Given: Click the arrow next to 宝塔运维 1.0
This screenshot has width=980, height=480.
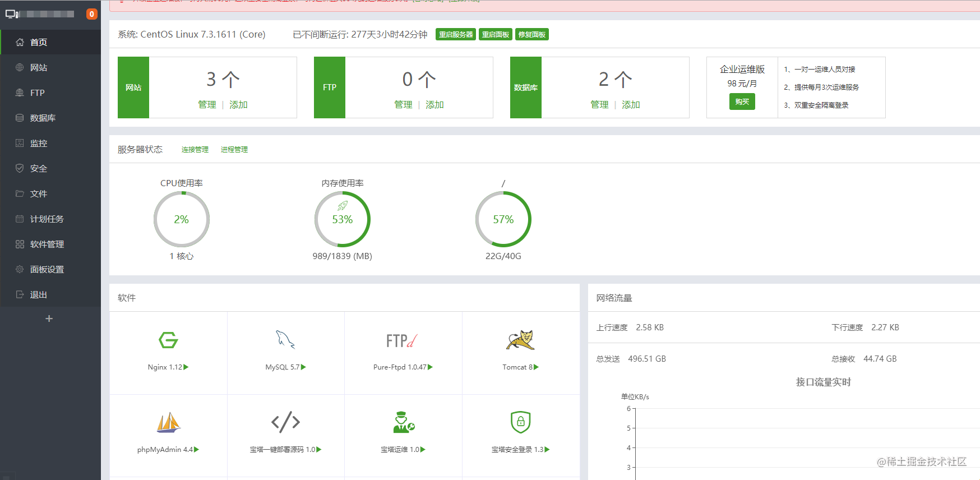Looking at the screenshot, I should pyautogui.click(x=423, y=450).
